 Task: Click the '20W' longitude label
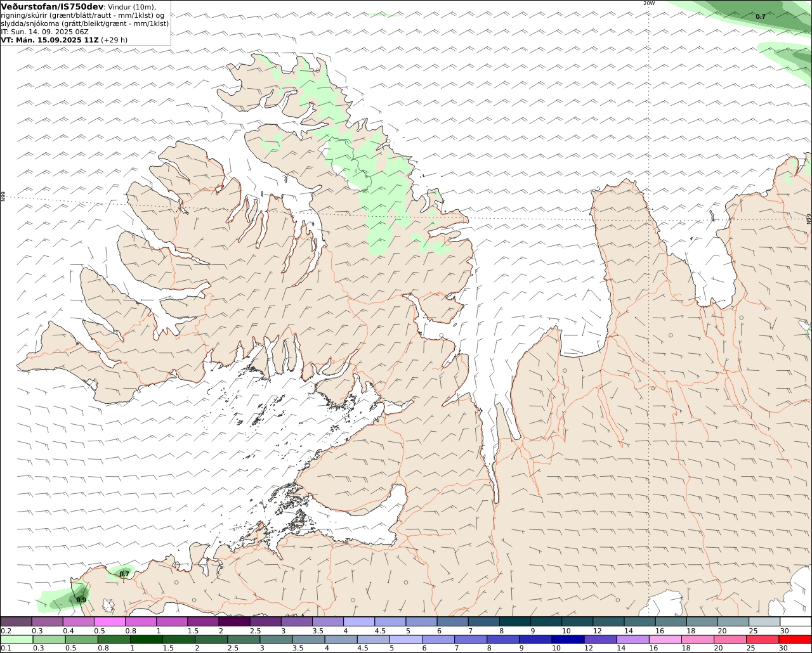[x=648, y=3]
